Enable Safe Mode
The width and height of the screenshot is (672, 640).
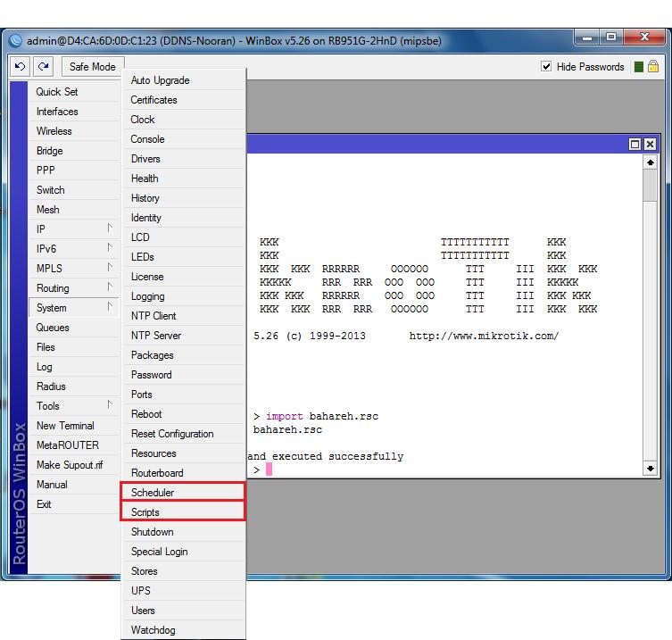pos(93,67)
